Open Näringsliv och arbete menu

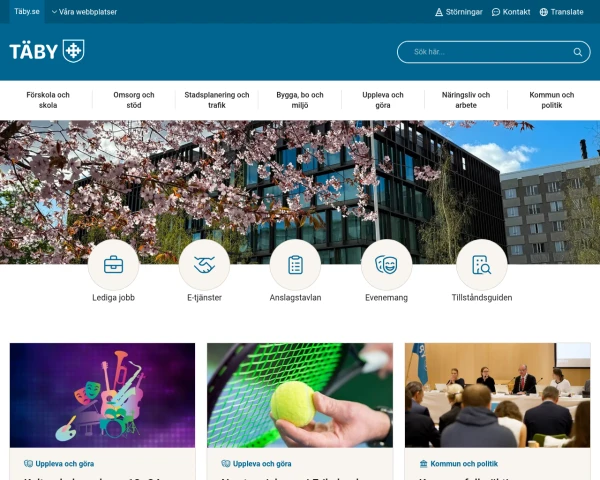click(x=466, y=100)
